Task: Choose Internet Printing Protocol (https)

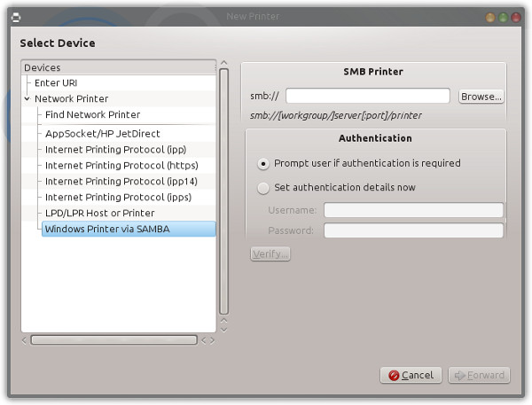Action: tap(121, 166)
